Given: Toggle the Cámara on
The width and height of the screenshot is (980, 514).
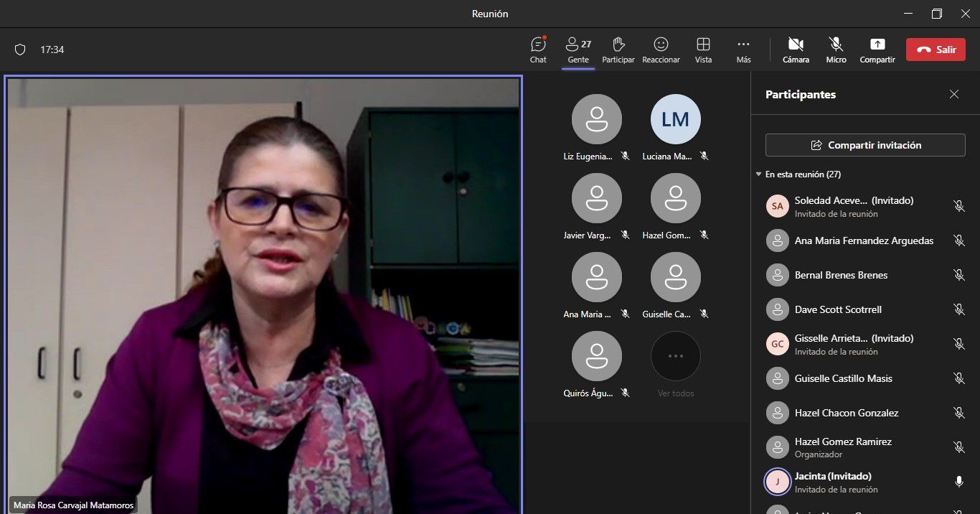Looking at the screenshot, I should pos(796,49).
